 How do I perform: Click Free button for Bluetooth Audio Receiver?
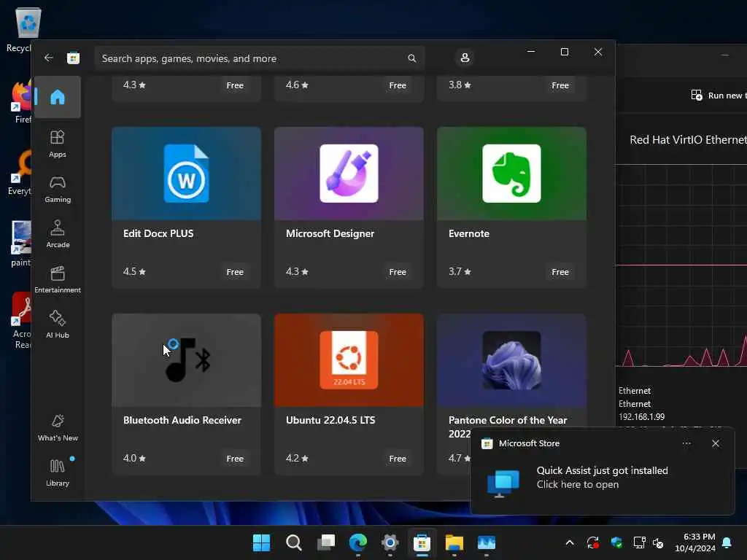[x=235, y=459]
